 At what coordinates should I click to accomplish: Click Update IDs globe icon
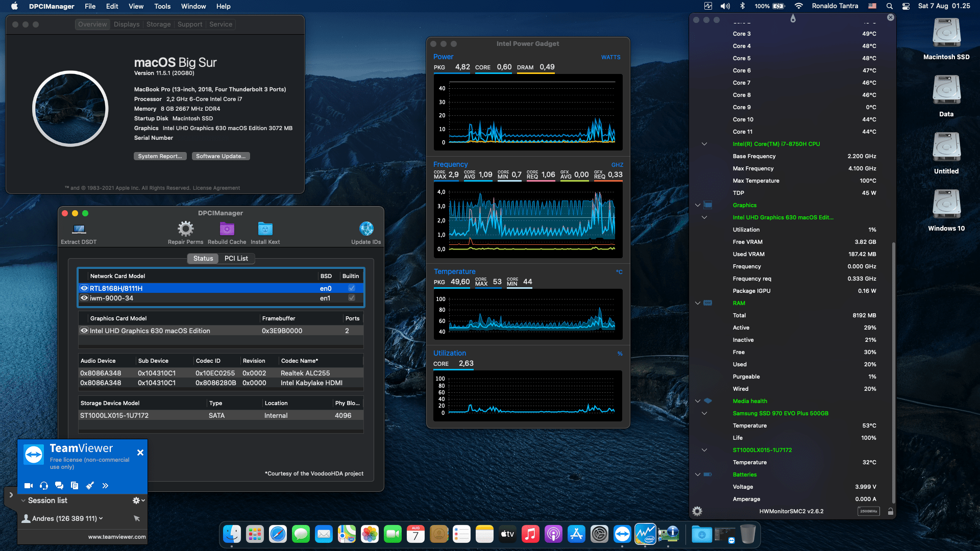(366, 229)
